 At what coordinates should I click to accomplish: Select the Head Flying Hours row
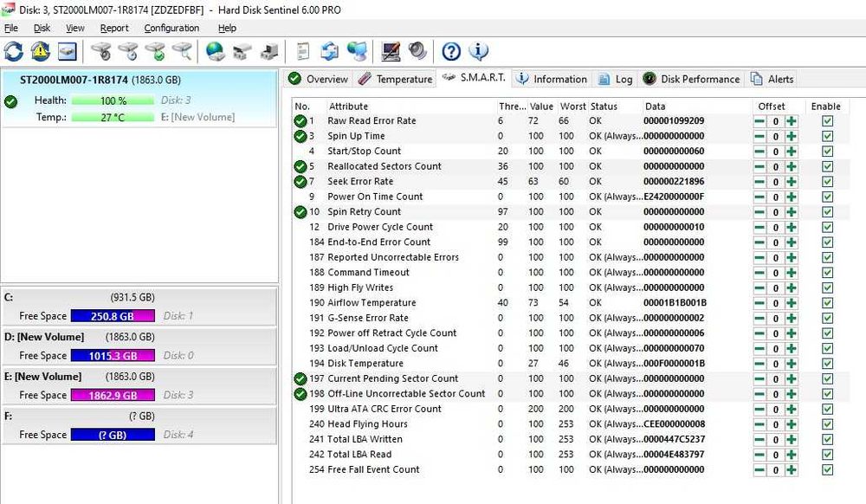[571, 424]
